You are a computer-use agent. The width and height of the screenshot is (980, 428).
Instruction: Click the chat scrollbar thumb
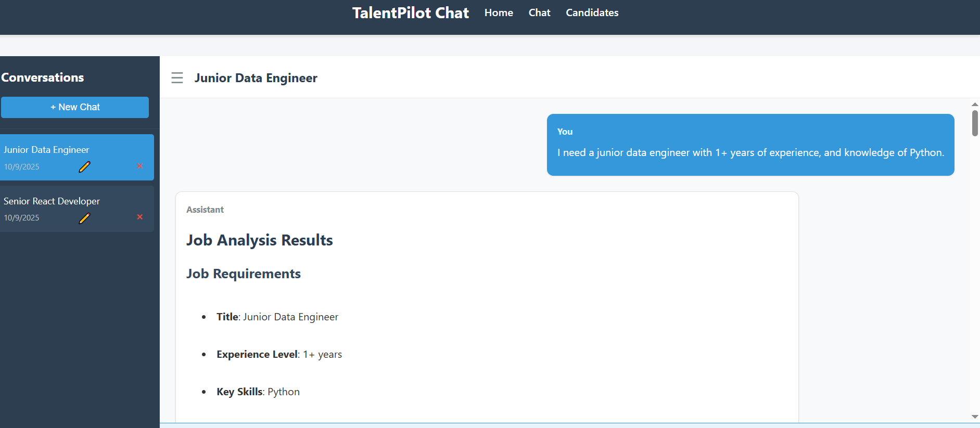point(975,123)
